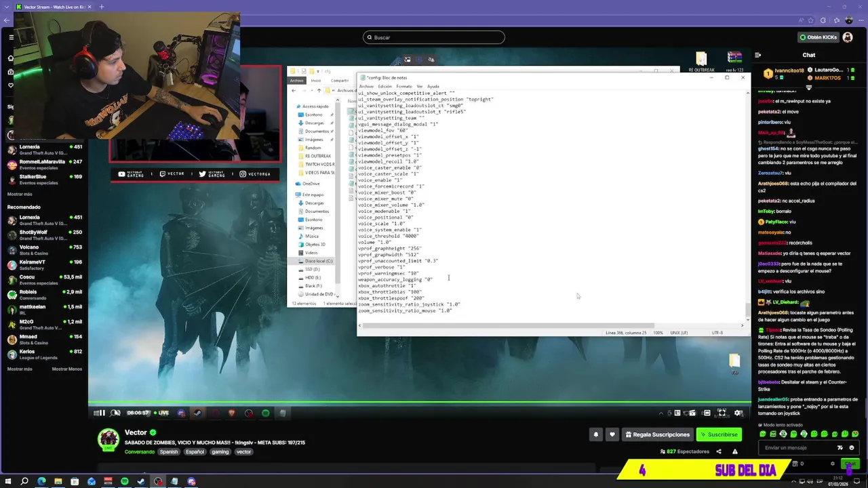Insert the first green emote in chat
The height and width of the screenshot is (488, 868).
tap(763, 434)
